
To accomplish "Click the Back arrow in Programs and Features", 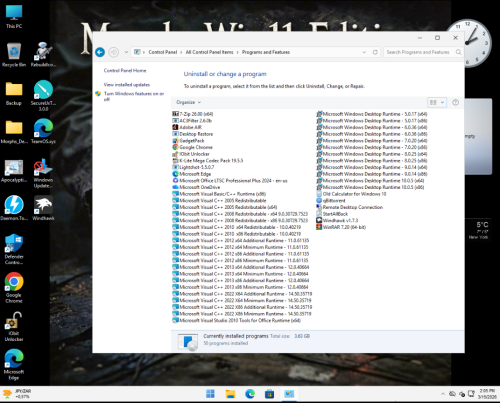I will (100, 52).
